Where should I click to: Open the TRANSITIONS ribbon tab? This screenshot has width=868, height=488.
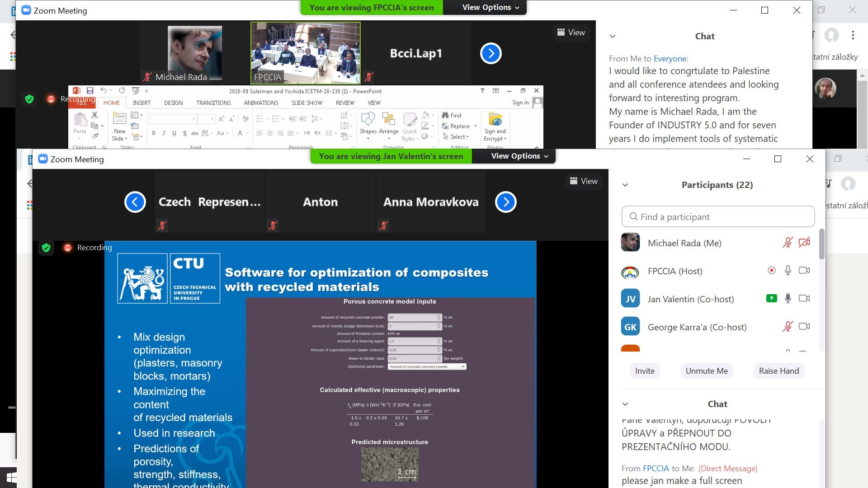tap(213, 103)
